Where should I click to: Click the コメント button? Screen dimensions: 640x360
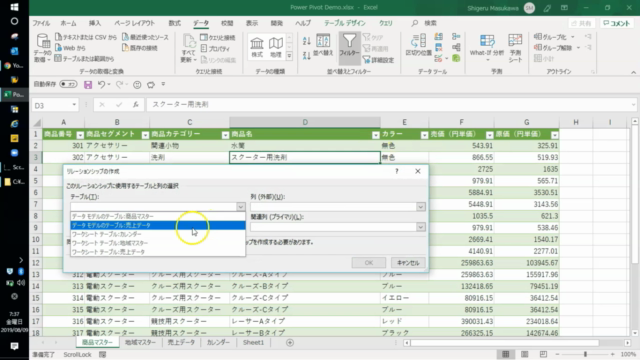click(x=616, y=23)
